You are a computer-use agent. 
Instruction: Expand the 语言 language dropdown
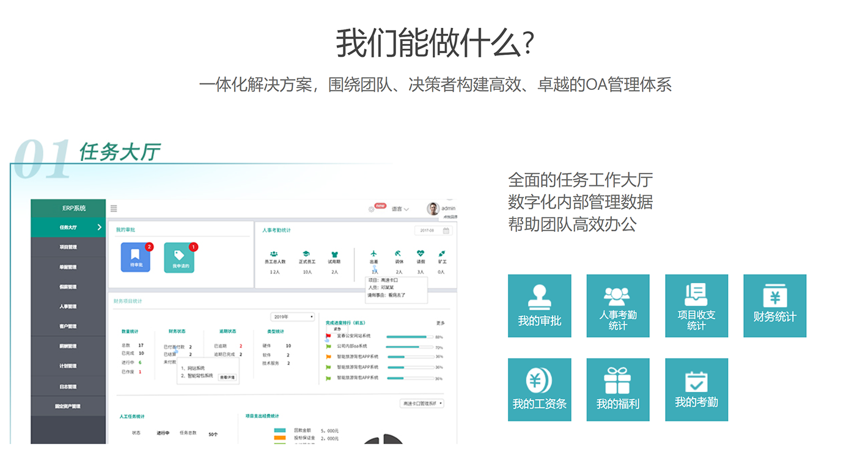pyautogui.click(x=400, y=209)
